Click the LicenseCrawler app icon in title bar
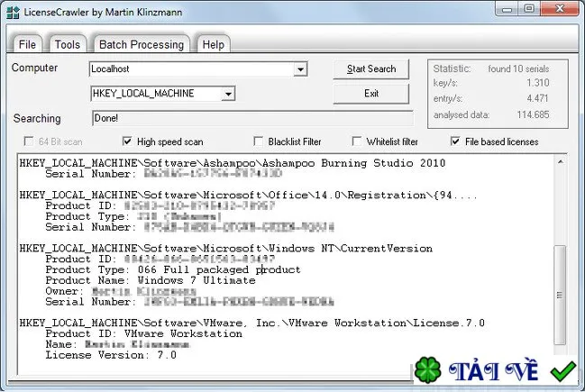Viewport: 585px width, 392px height. pyautogui.click(x=13, y=13)
